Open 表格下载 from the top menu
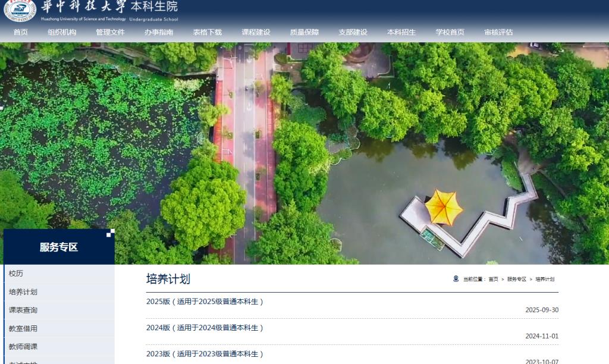Screen dimensions: 609x364 (x=207, y=32)
